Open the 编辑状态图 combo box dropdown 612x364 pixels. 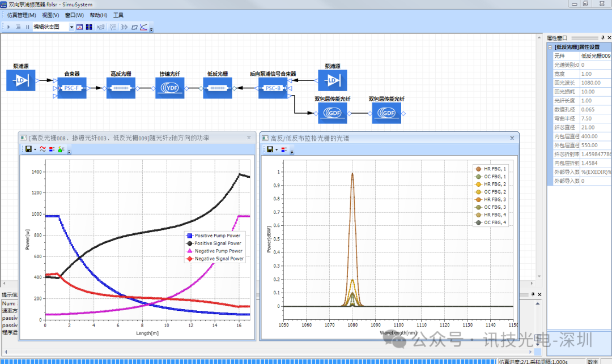coord(71,27)
